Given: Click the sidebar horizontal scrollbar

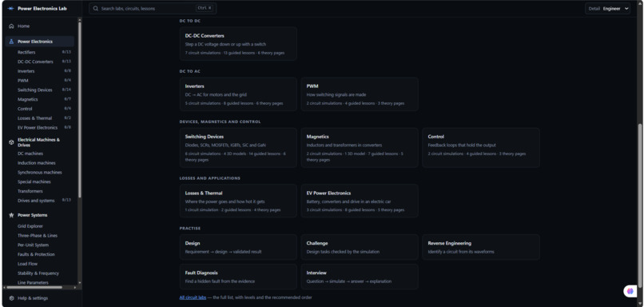Looking at the screenshot, I should 34,287.
